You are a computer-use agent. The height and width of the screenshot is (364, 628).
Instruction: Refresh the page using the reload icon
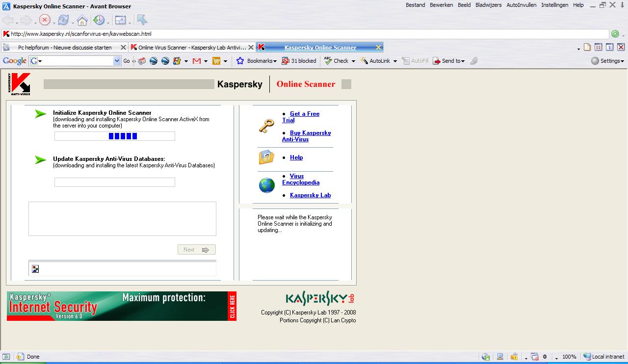(x=63, y=20)
